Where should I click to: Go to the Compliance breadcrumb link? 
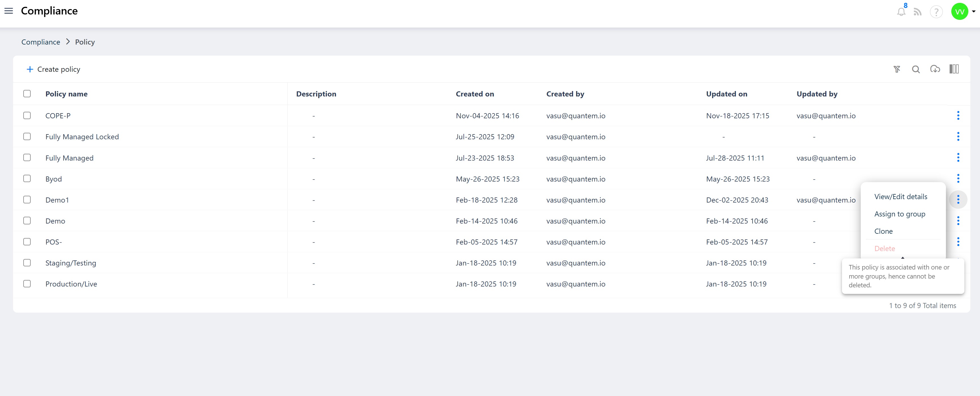point(41,42)
